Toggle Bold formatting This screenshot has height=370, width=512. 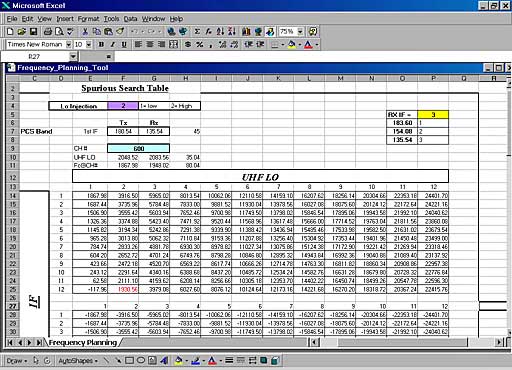click(x=101, y=44)
